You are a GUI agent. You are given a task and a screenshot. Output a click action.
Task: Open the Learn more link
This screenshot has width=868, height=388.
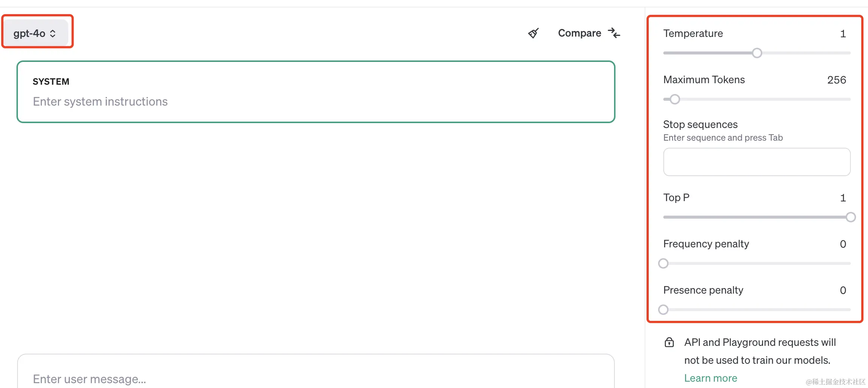click(x=710, y=378)
